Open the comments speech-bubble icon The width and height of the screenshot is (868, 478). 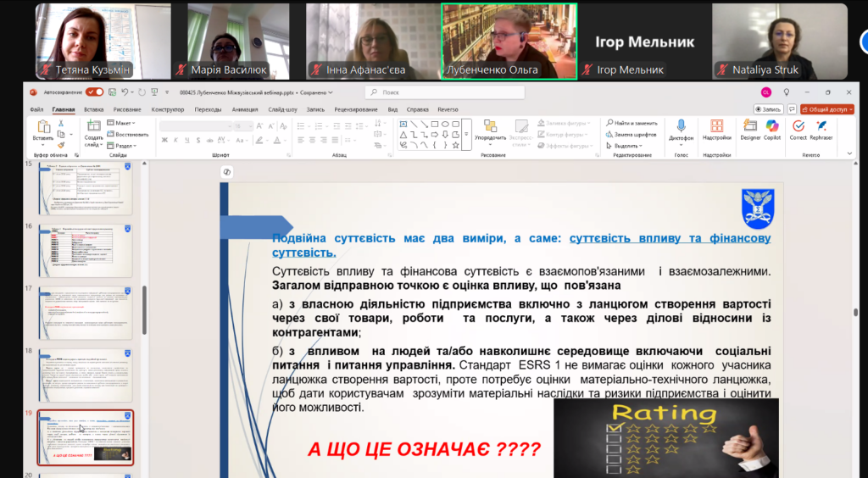click(x=793, y=109)
